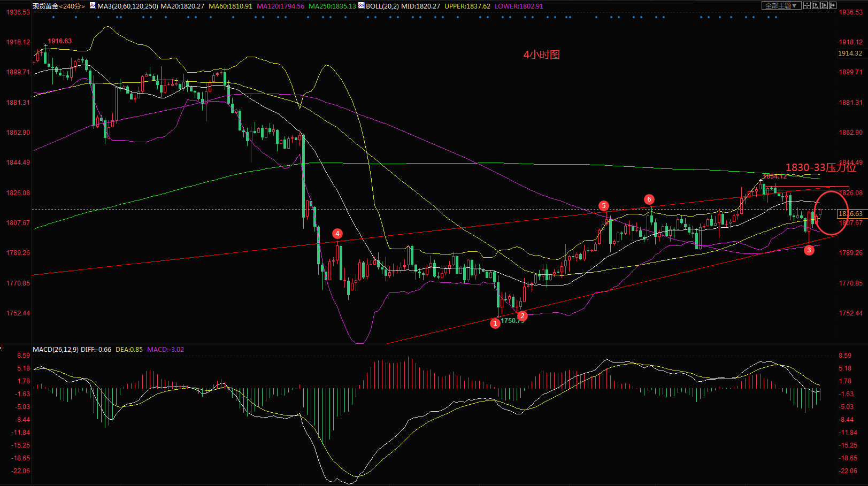Click the MID:1820.27 value
Screen dimensions: 868x486
[x=422, y=6]
